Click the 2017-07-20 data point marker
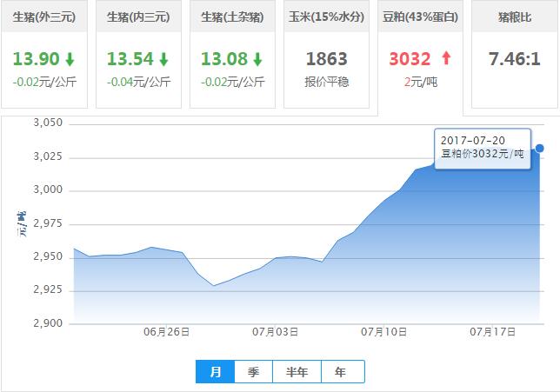The height and width of the screenshot is (392, 560). [x=540, y=148]
